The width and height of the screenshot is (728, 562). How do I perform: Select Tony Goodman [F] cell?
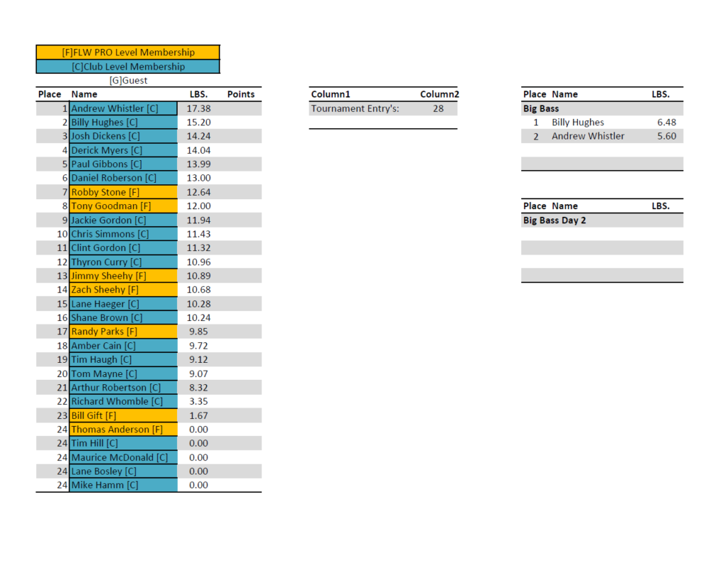point(123,206)
